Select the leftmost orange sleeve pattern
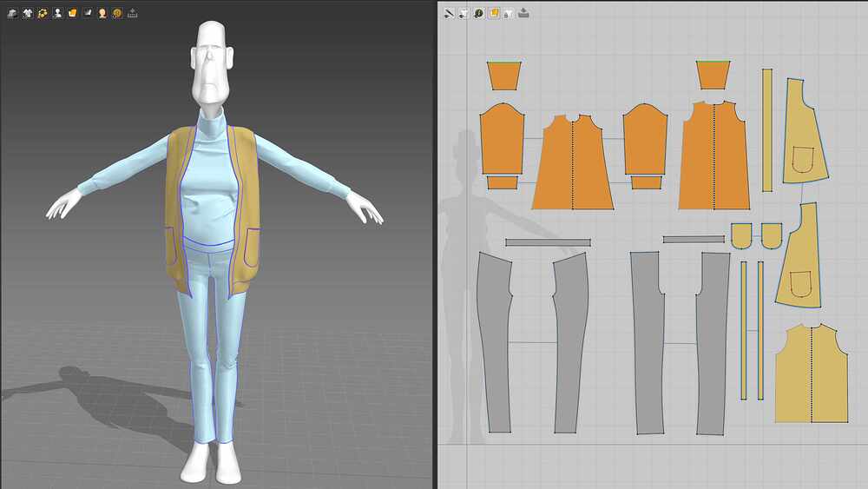The height and width of the screenshot is (489, 868). point(502,138)
